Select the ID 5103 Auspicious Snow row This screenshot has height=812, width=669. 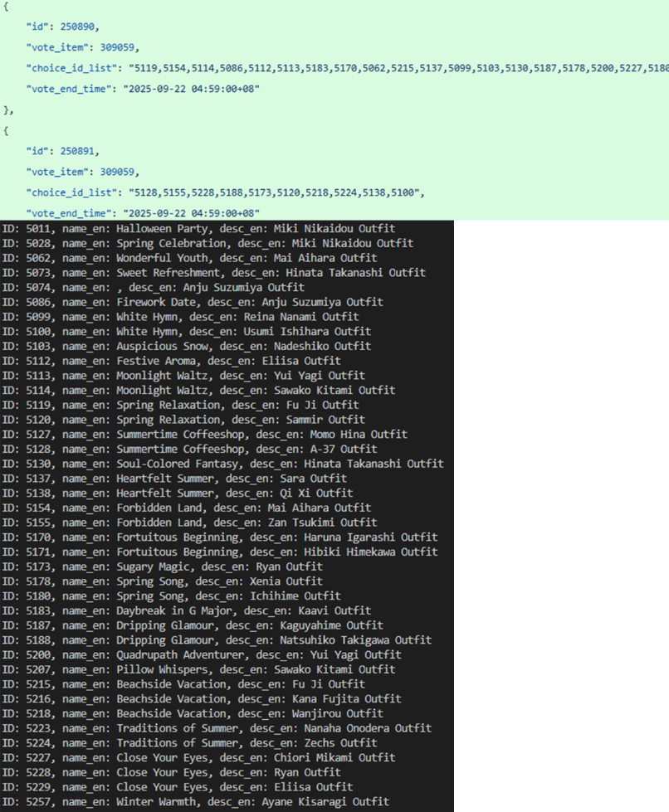click(x=187, y=346)
